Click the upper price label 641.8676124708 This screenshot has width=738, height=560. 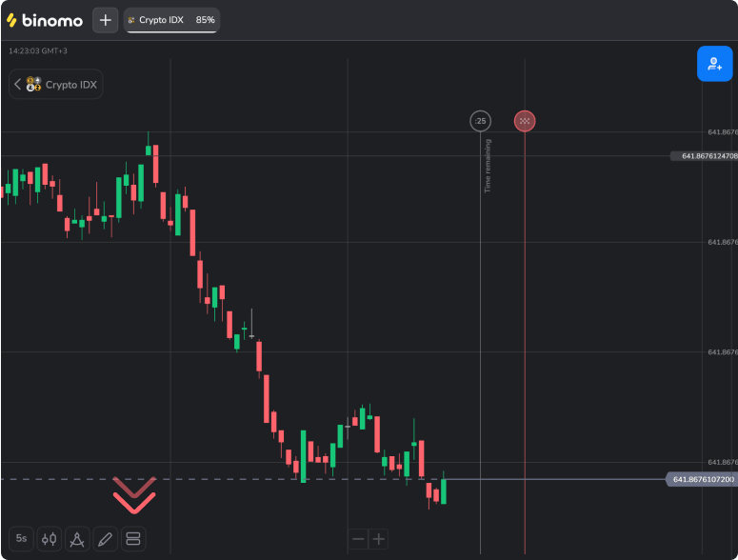point(704,155)
